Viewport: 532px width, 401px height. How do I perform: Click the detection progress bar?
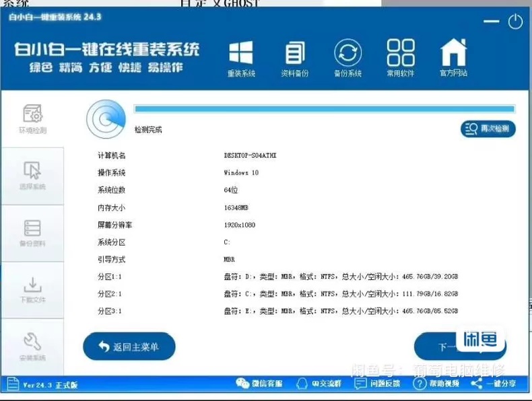click(x=325, y=109)
